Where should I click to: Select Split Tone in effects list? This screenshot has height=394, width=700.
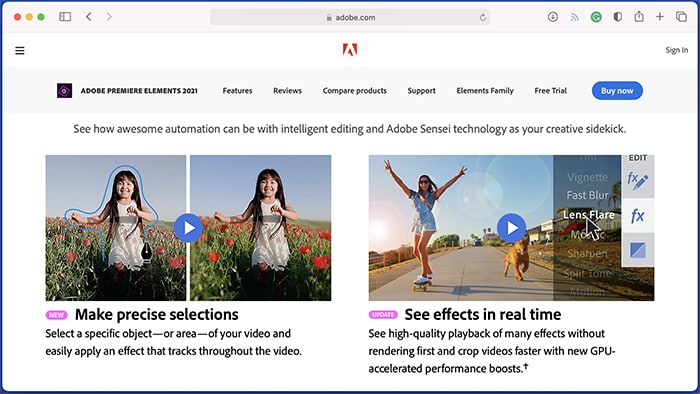tap(588, 273)
